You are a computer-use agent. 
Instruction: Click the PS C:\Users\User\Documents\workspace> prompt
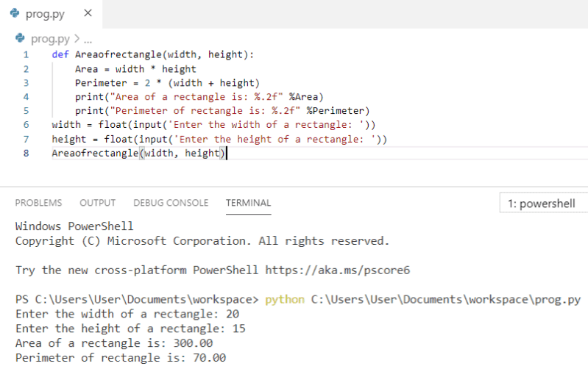137,300
